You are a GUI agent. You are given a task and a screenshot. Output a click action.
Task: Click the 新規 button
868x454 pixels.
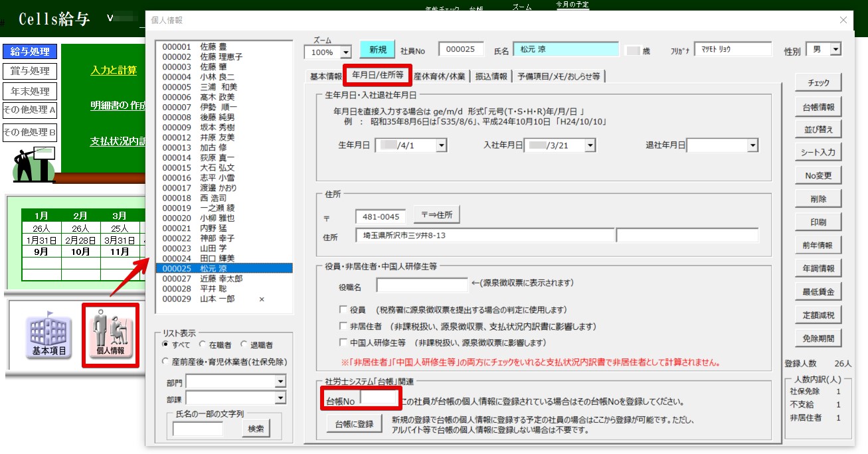(377, 50)
